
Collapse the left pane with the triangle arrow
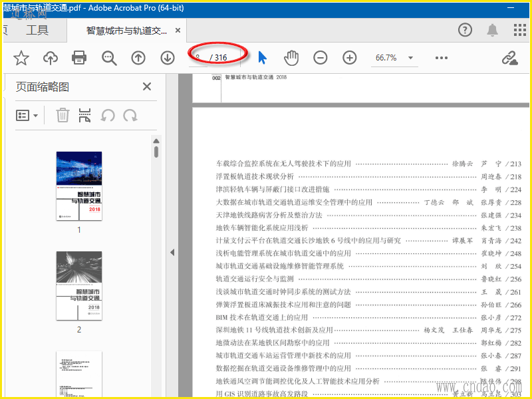point(172,253)
